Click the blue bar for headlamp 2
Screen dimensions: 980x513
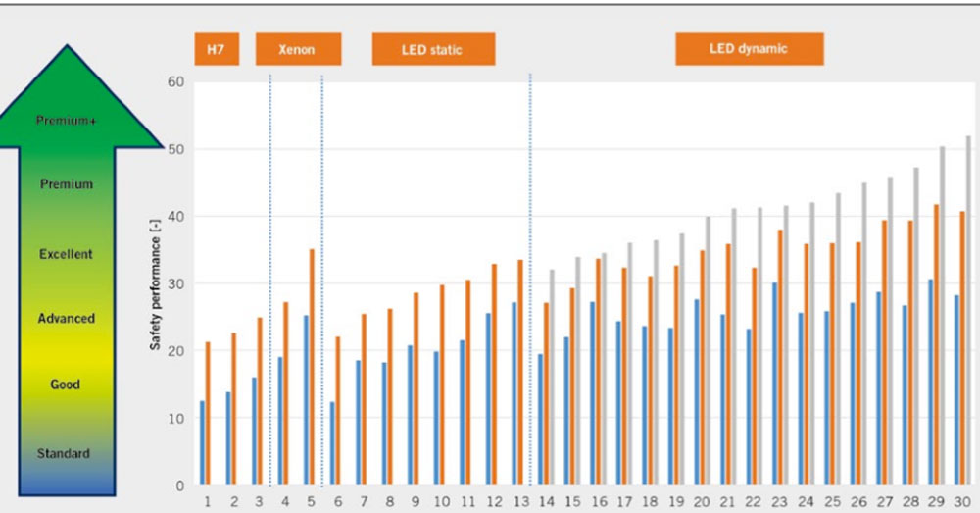228,438
